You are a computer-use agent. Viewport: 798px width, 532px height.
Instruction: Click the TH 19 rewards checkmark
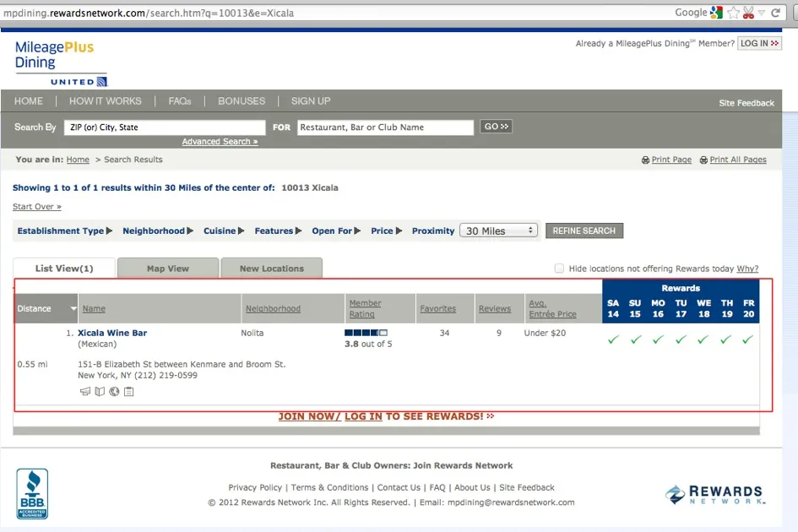pyautogui.click(x=725, y=339)
